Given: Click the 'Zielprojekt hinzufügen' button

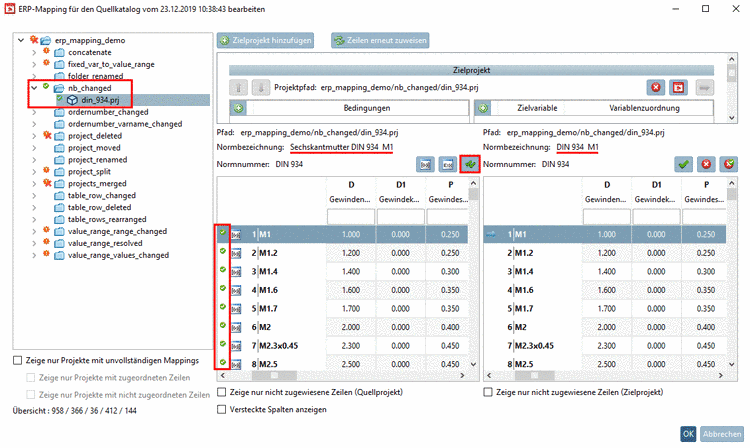Looking at the screenshot, I should click(x=265, y=41).
